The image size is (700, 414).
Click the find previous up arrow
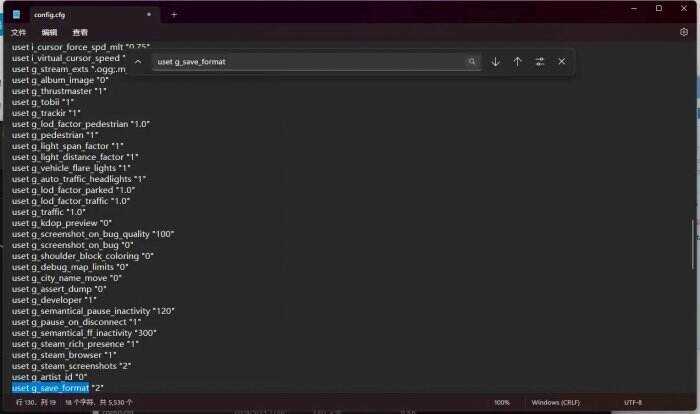click(x=517, y=62)
